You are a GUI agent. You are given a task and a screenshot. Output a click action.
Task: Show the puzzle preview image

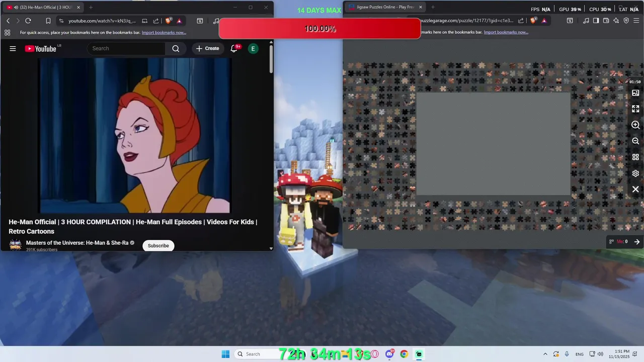tap(635, 93)
